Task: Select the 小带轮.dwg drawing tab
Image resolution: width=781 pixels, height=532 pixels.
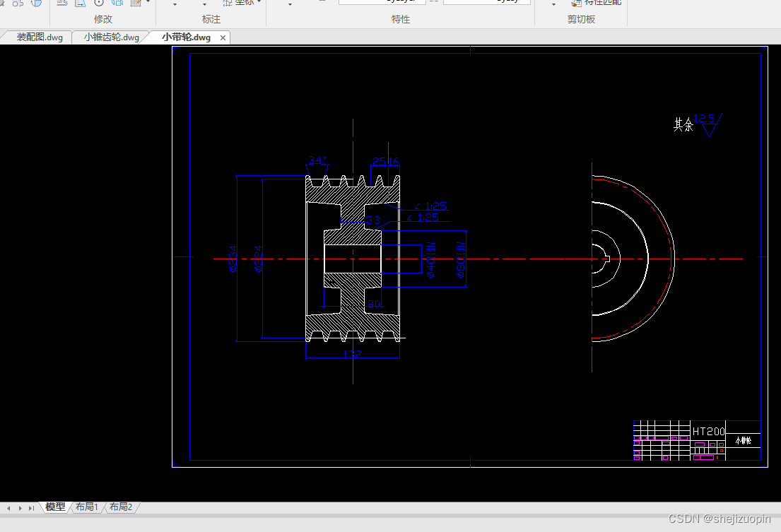Action: coord(186,37)
